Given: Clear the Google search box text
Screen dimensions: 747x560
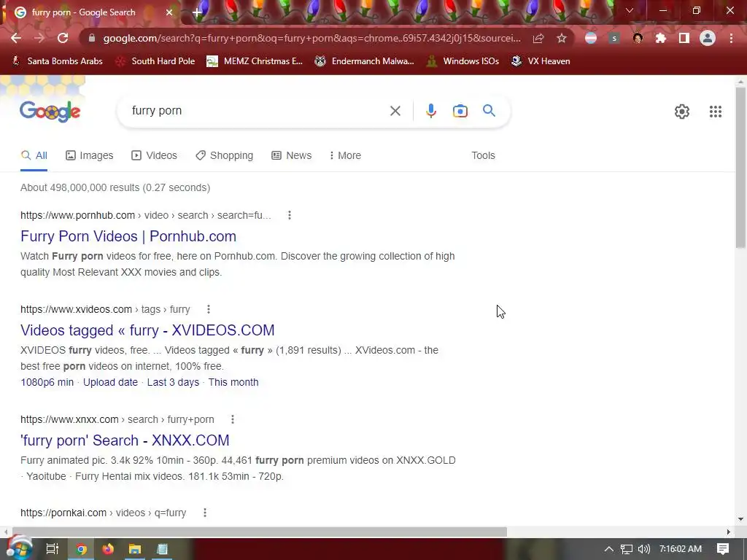Looking at the screenshot, I should click(395, 111).
